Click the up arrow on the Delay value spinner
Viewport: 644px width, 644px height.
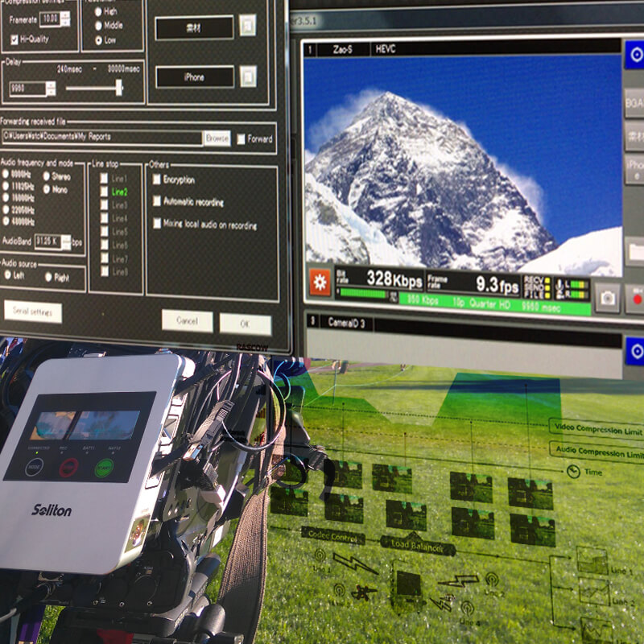[51, 85]
